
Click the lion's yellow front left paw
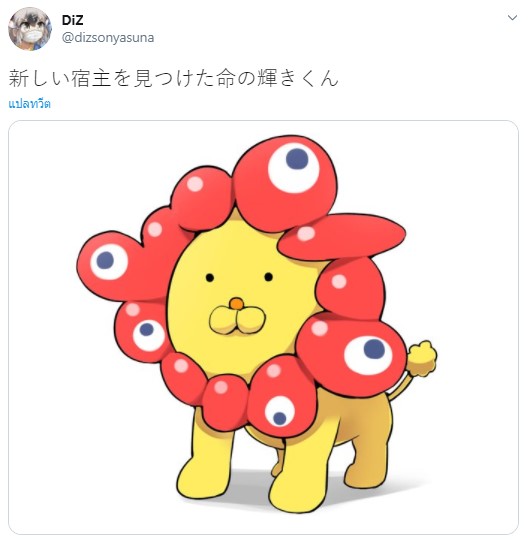(x=204, y=478)
